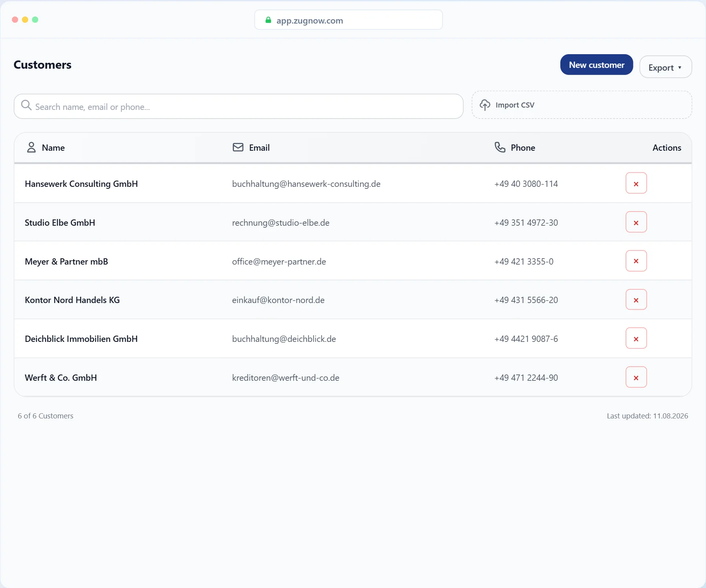Delete Deichblick Immobilien GmbH customer

point(636,338)
